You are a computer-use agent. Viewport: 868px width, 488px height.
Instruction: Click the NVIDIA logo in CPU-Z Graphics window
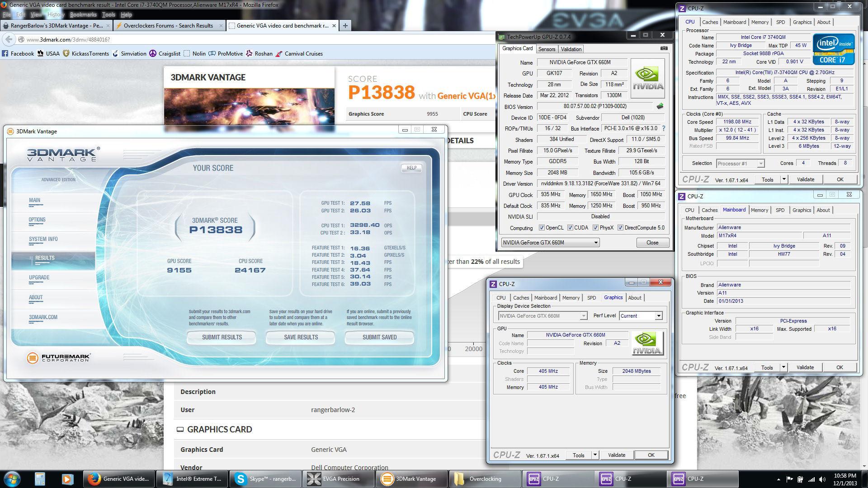(647, 343)
